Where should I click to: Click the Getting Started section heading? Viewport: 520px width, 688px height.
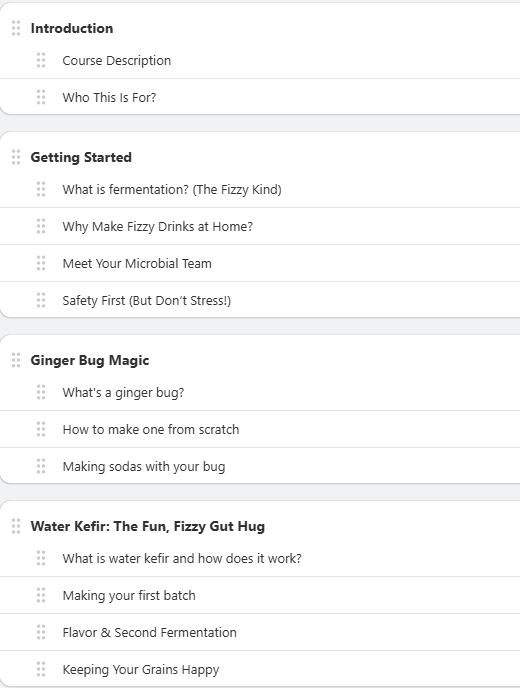pyautogui.click(x=81, y=157)
